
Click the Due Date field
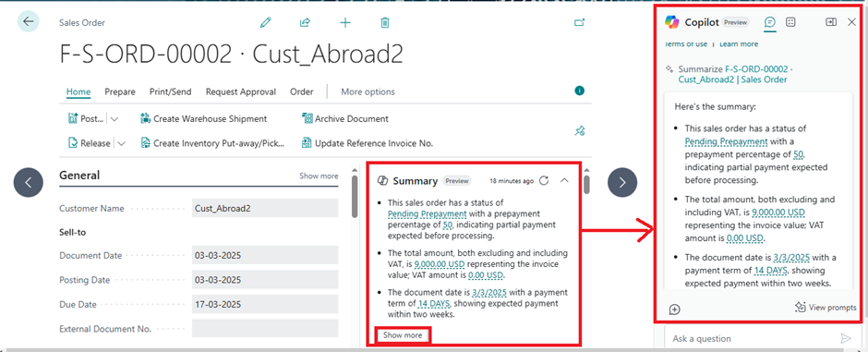[265, 304]
